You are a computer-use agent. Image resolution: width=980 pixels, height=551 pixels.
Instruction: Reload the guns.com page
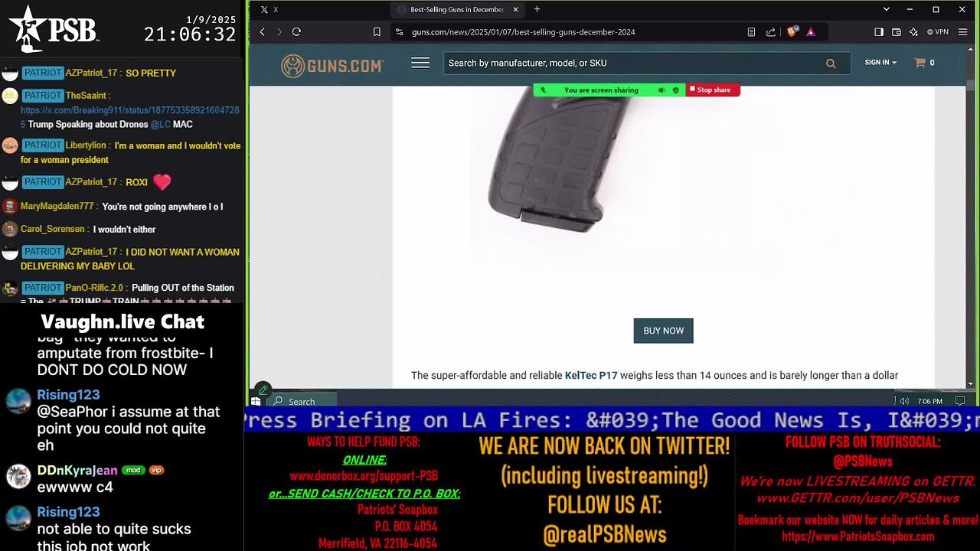click(296, 32)
